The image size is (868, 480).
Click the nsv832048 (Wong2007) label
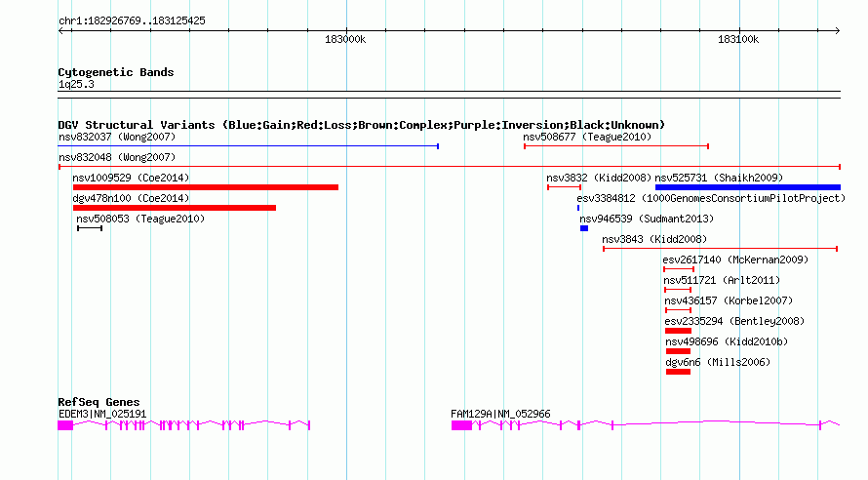(117, 157)
